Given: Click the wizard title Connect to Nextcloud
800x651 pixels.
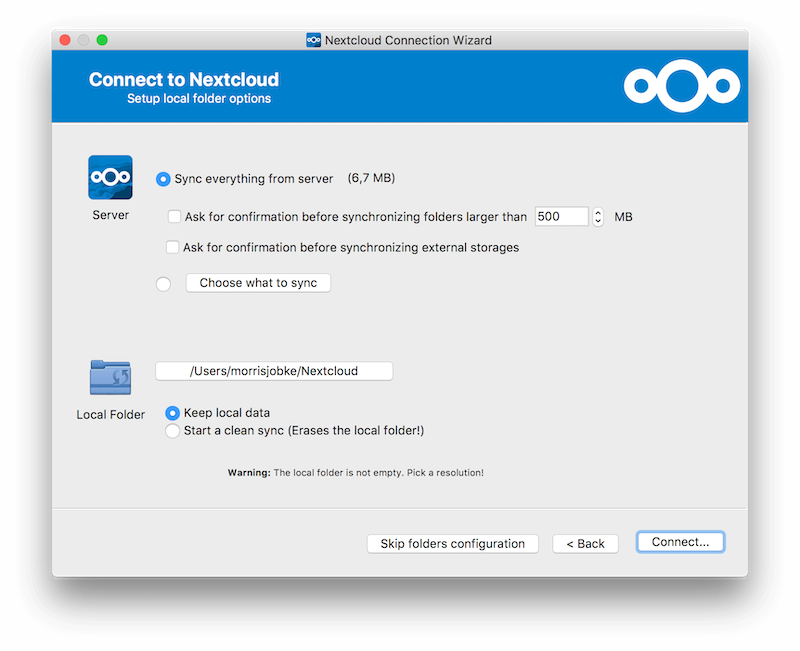Looking at the screenshot, I should click(x=184, y=79).
